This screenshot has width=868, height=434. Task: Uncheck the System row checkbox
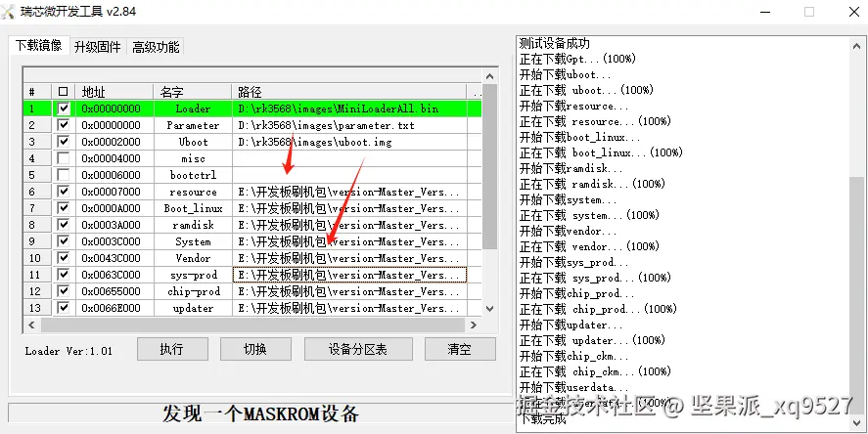(x=64, y=241)
